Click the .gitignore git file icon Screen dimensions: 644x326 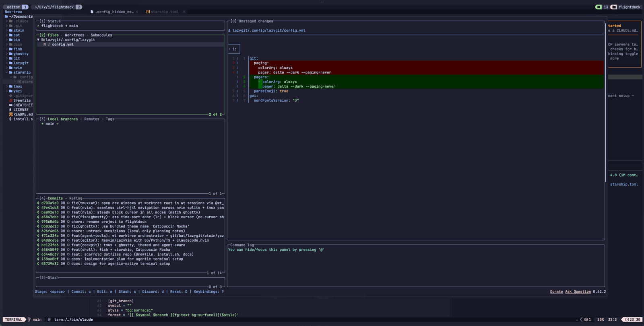point(11,96)
